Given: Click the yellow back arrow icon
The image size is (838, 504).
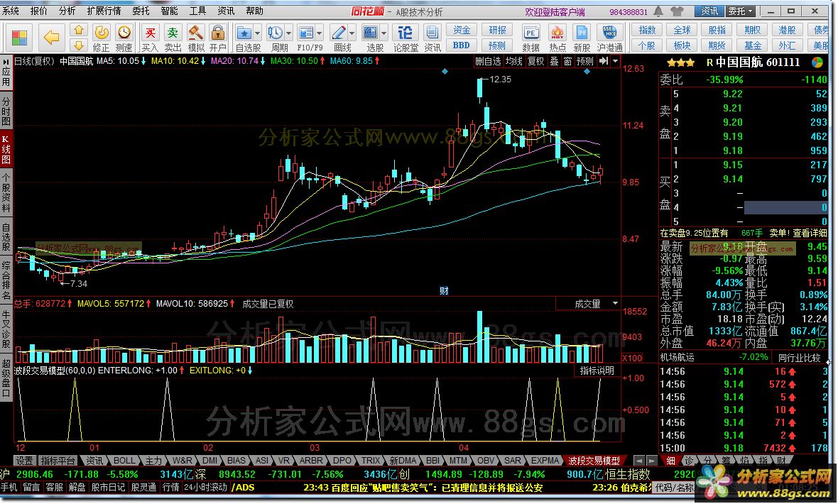Looking at the screenshot, I should coord(51,38).
